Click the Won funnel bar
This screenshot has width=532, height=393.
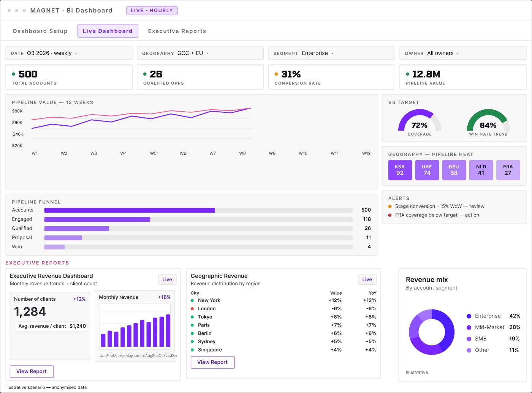tap(198, 247)
